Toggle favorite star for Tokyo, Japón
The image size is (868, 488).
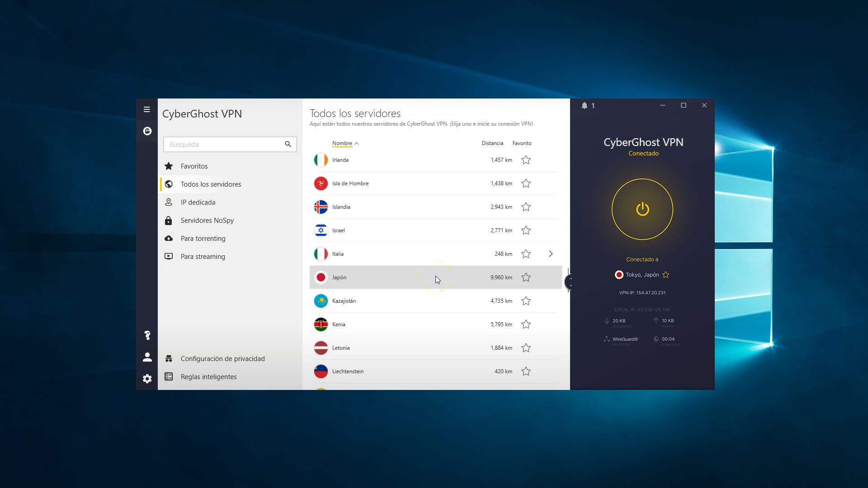coord(665,275)
